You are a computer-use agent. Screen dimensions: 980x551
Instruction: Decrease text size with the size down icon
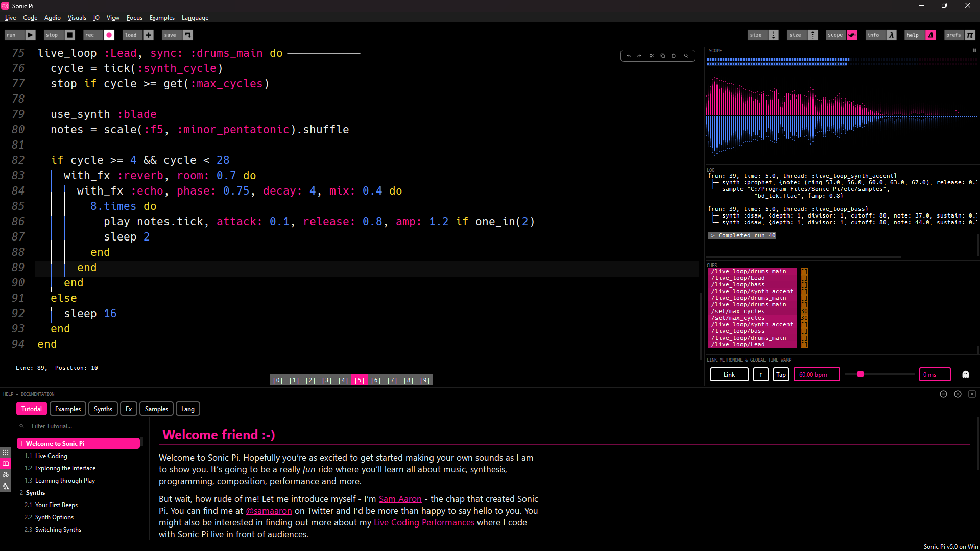(x=774, y=35)
